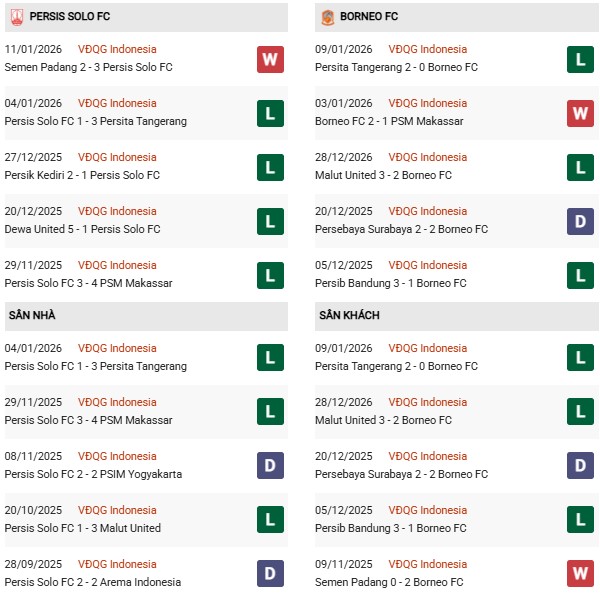The image size is (600, 595).
Task: Open VĐQG Indonesia link dated 03/01/2026
Action: (x=428, y=103)
